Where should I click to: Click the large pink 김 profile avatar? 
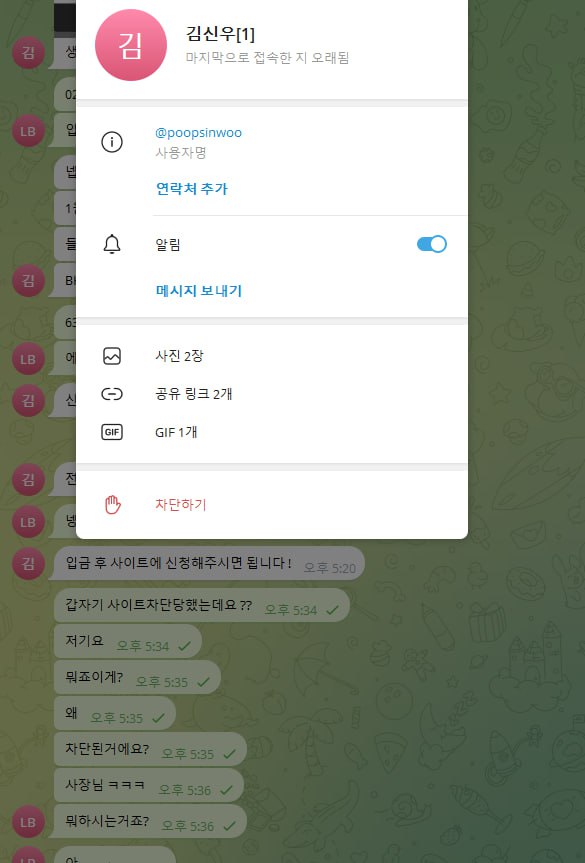tap(131, 45)
